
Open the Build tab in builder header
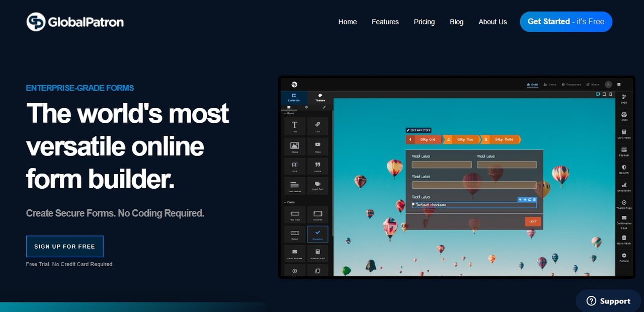coord(532,85)
